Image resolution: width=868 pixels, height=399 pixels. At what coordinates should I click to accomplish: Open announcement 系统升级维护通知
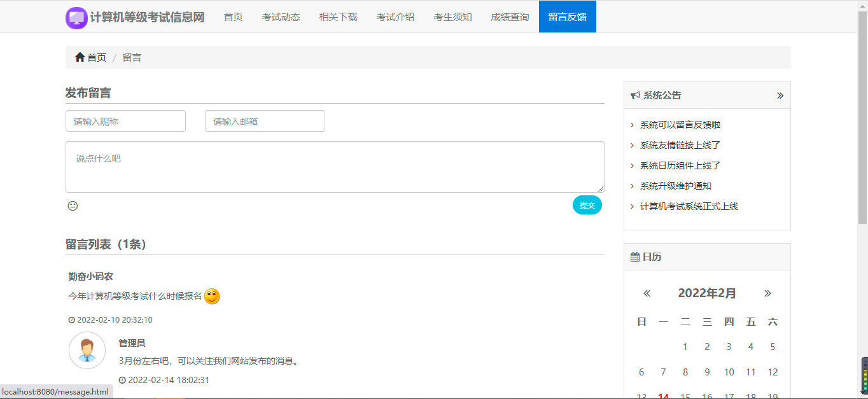[676, 186]
